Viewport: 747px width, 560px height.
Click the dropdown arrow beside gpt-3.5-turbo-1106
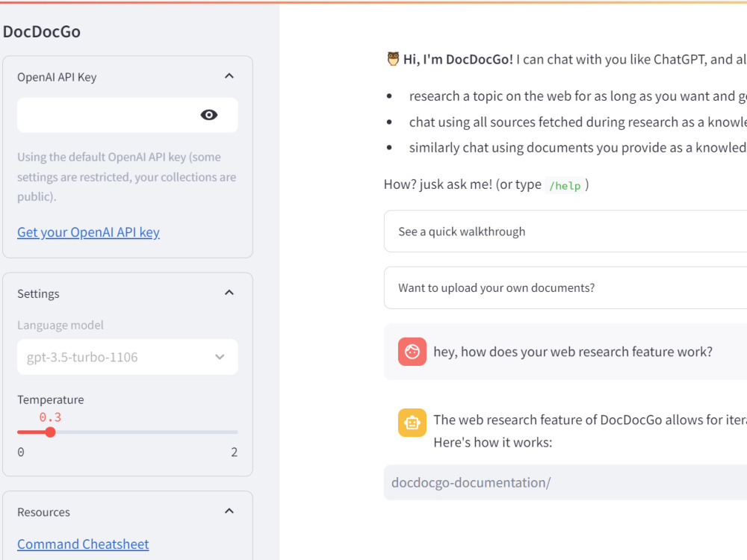220,357
